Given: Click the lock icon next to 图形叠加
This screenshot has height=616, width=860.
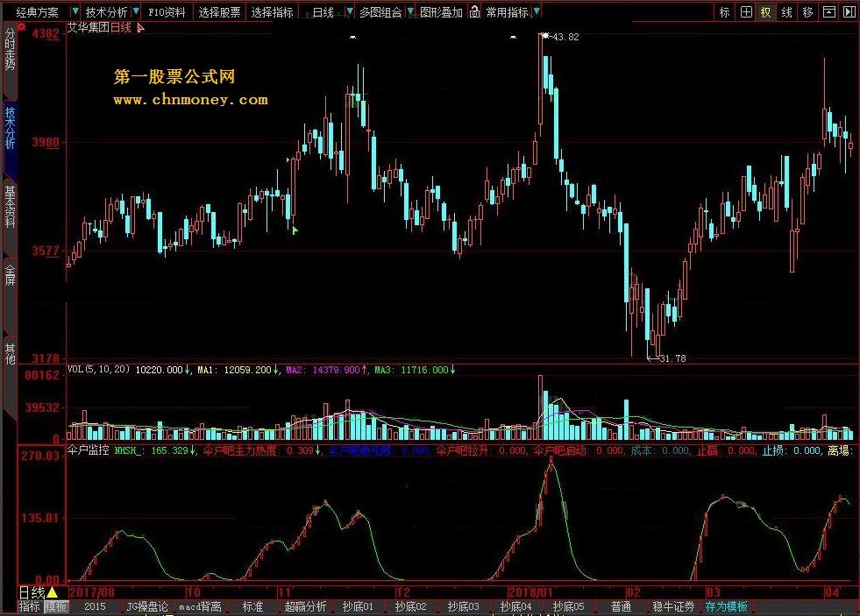Looking at the screenshot, I should pyautogui.click(x=474, y=11).
